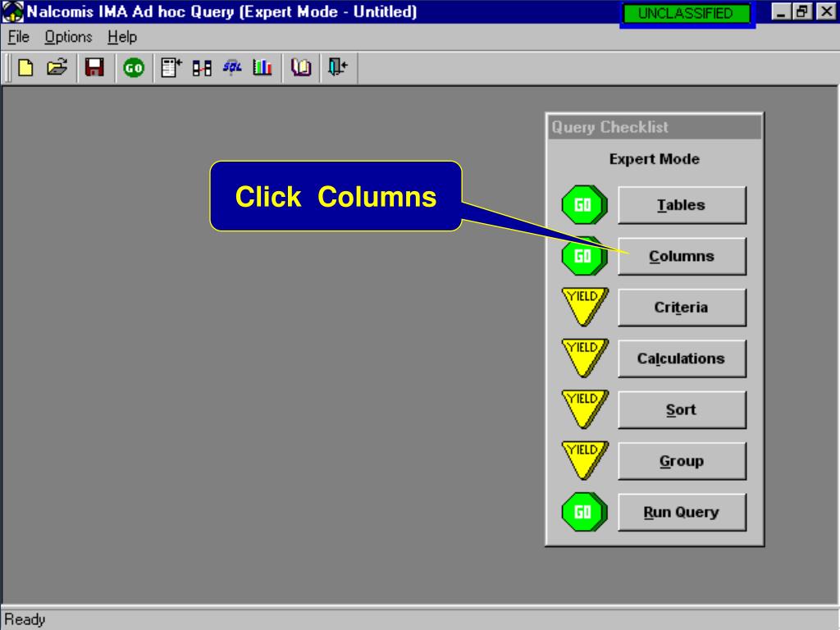Click the YIELD sign beside Criteria

pos(584,306)
